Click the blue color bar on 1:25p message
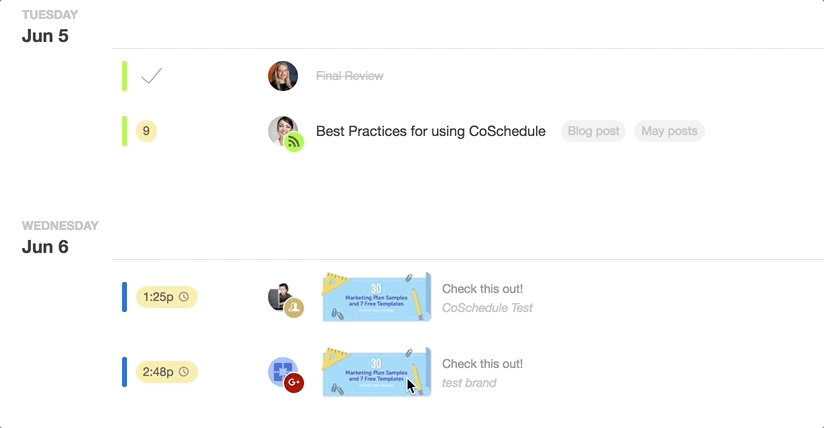Image resolution: width=824 pixels, height=428 pixels. (125, 297)
